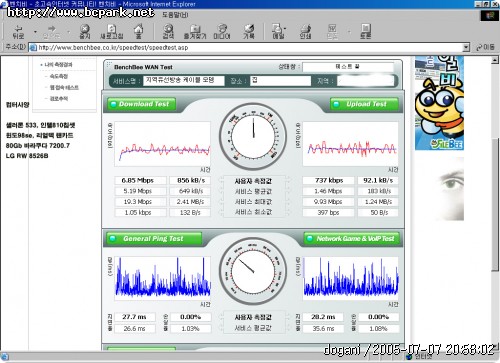This screenshot has height=363, width=500.
Task: Open the 도움말(H) help menu
Action: point(175,15)
